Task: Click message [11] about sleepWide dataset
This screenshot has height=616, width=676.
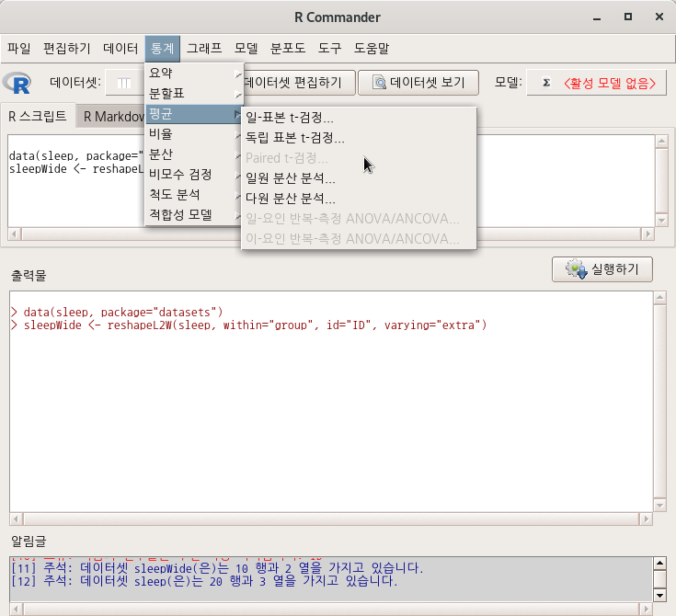Action: coord(217,568)
